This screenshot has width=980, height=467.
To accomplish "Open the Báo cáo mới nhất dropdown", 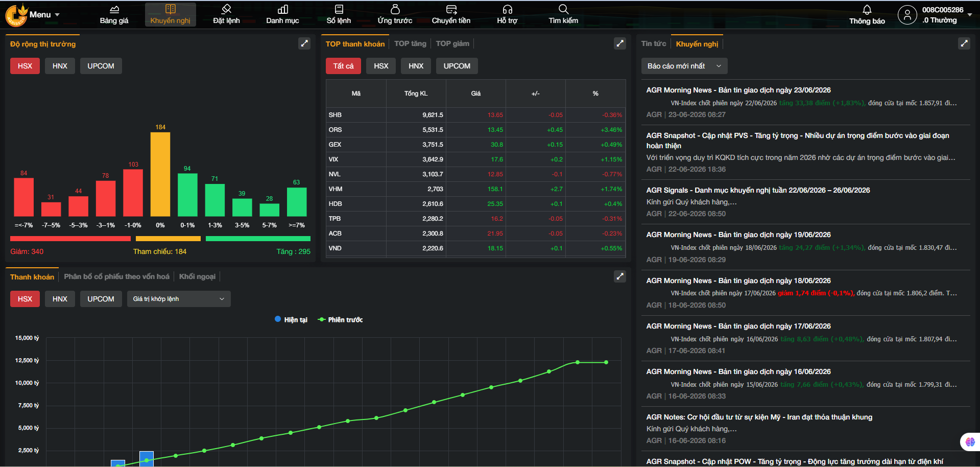I will (x=684, y=66).
